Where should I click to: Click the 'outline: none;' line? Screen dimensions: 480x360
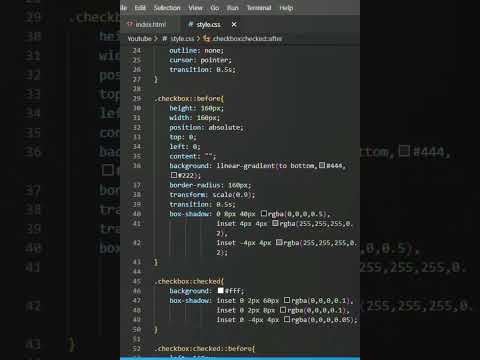[197, 51]
